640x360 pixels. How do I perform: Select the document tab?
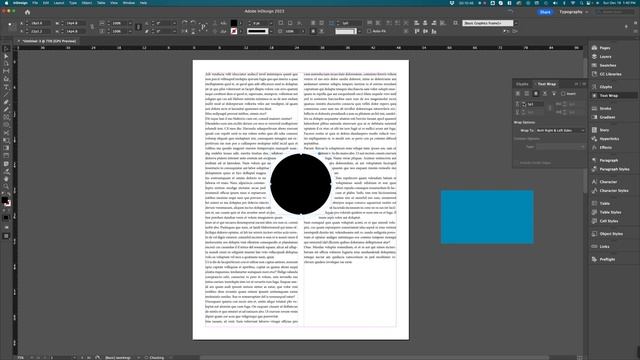[x=49, y=41]
